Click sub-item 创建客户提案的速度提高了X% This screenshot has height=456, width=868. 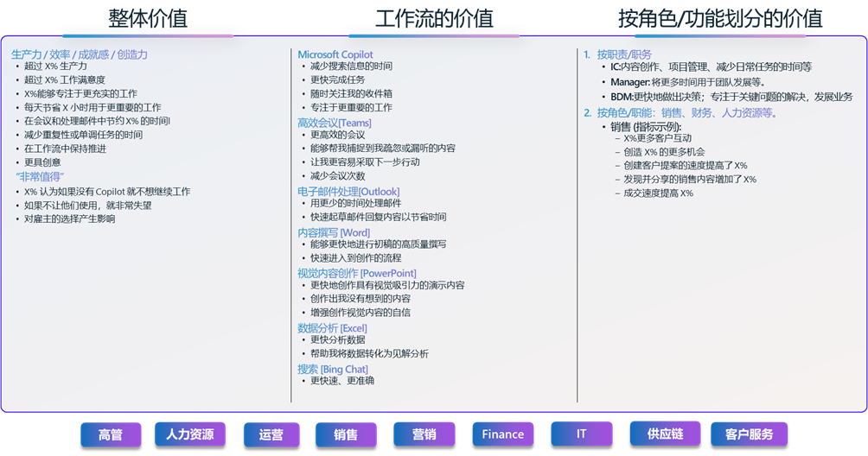686,165
